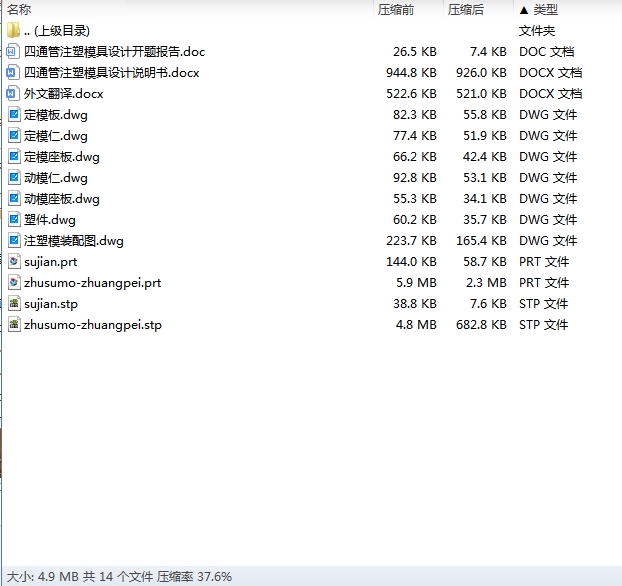Select the file name zhusumo-zhuangpei.prt

92,283
